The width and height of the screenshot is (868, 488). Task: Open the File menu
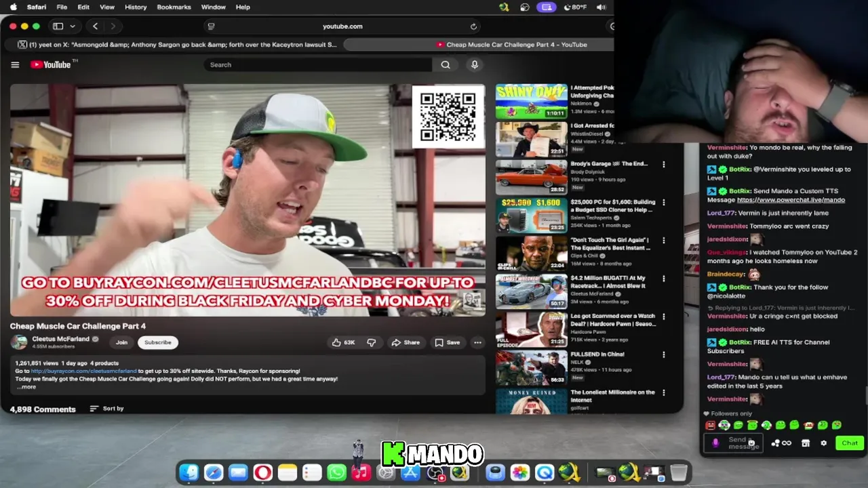[x=62, y=7]
